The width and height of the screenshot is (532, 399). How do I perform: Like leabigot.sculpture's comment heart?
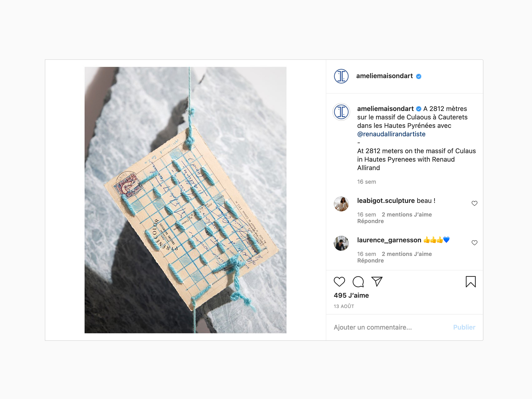[474, 203]
